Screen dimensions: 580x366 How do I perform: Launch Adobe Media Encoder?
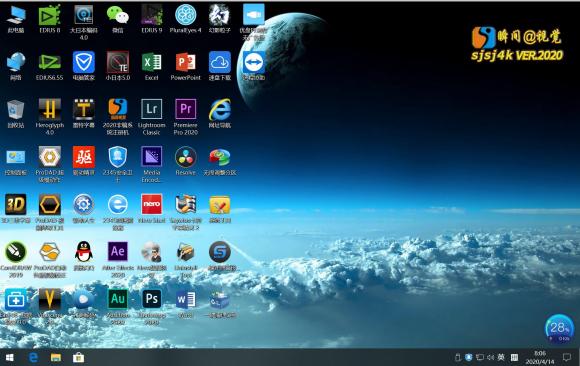click(152, 157)
